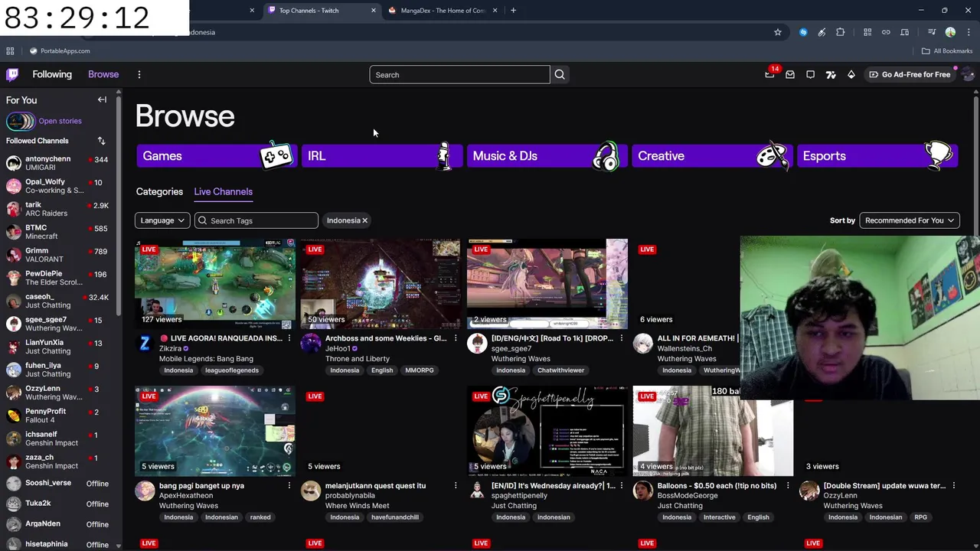The height and width of the screenshot is (551, 980).
Task: Open the Throne and Liberty JeHoo1 thumbnail
Action: pos(381,284)
